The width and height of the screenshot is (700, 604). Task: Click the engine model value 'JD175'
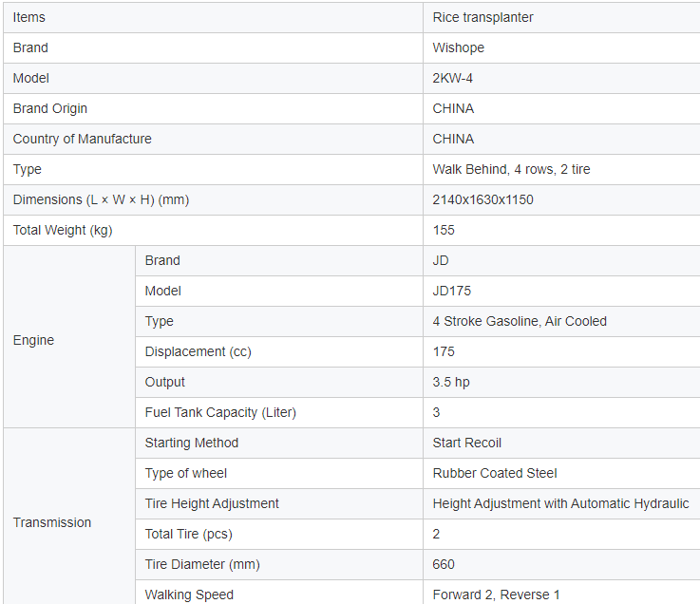(451, 291)
